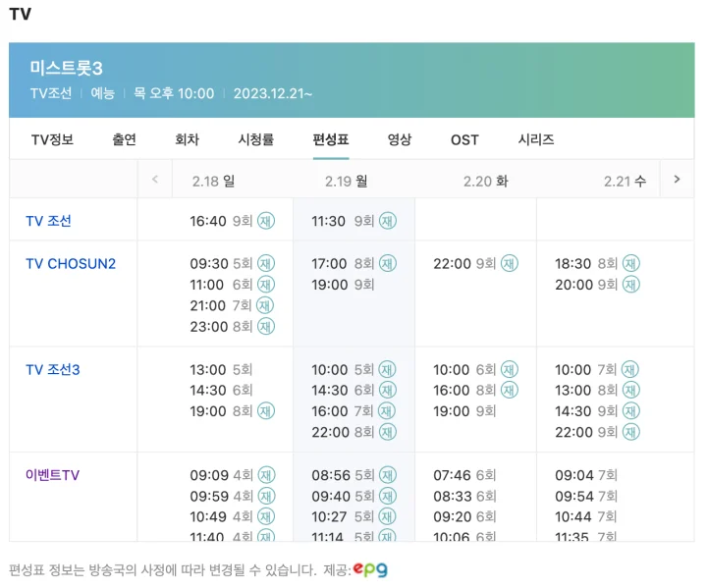Click the 재 badge beside 22:00 8회
The image size is (707, 588).
(388, 432)
